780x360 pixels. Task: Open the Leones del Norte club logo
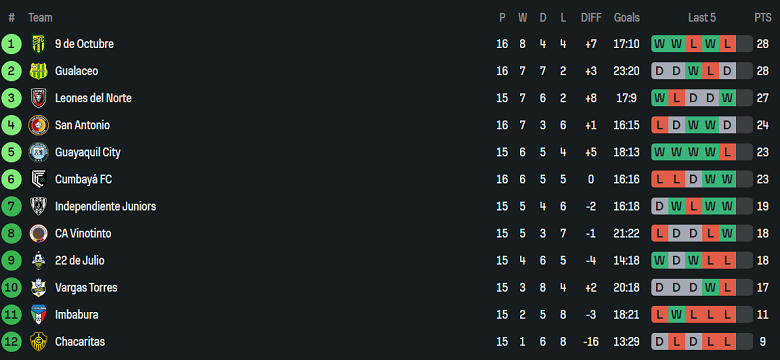click(x=38, y=98)
